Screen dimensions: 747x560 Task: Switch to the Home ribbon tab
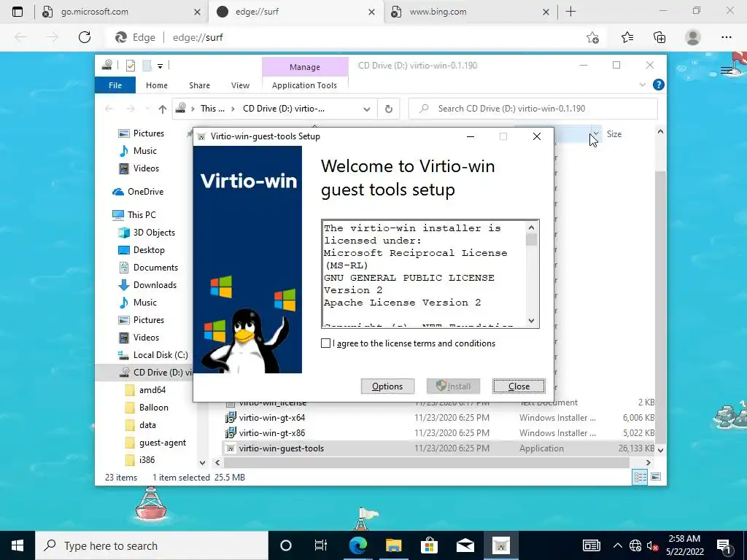click(x=157, y=85)
